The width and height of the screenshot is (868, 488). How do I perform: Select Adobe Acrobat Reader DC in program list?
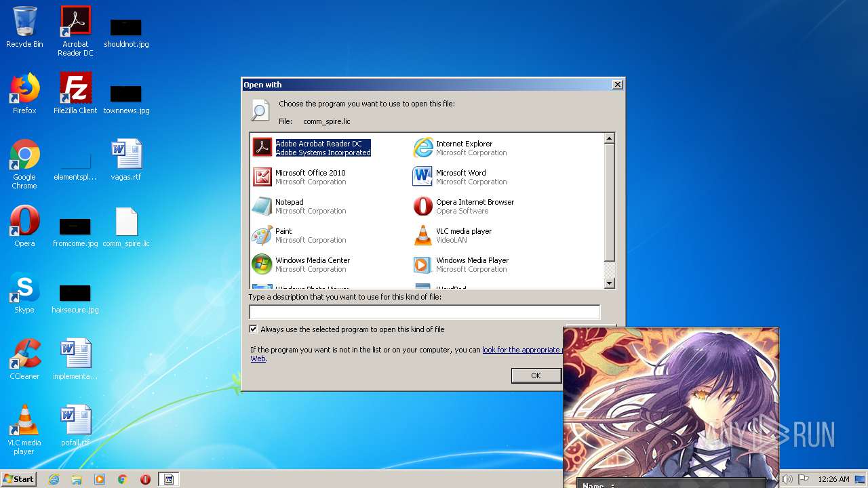[312, 148]
